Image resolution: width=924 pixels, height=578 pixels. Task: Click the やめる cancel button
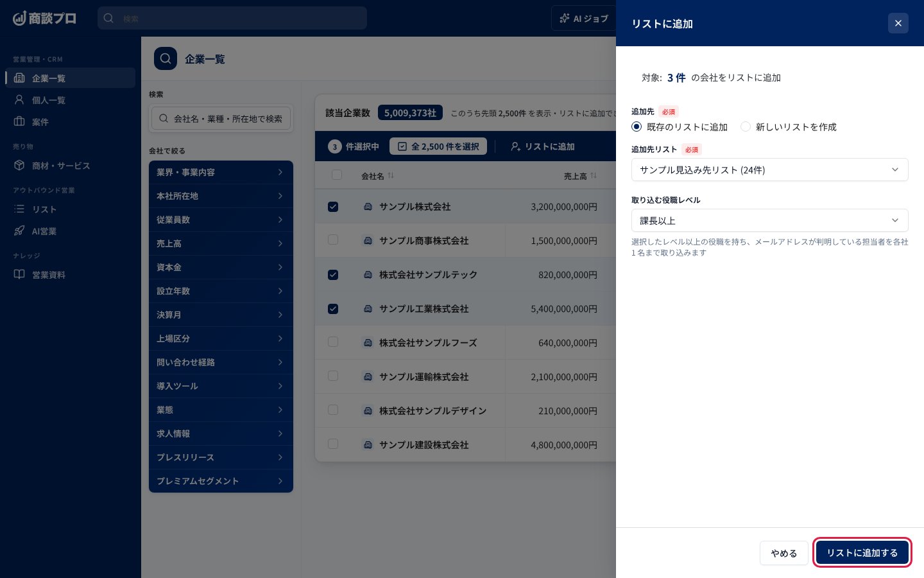click(784, 552)
